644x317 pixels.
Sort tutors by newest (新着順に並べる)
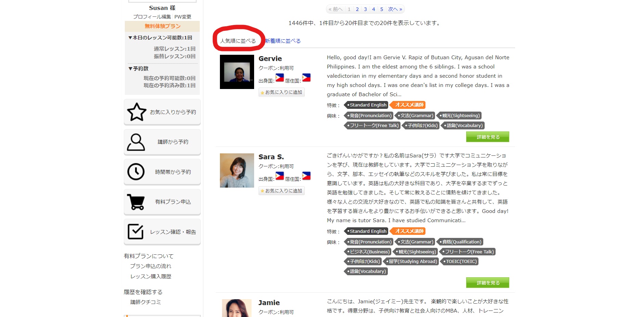point(283,41)
